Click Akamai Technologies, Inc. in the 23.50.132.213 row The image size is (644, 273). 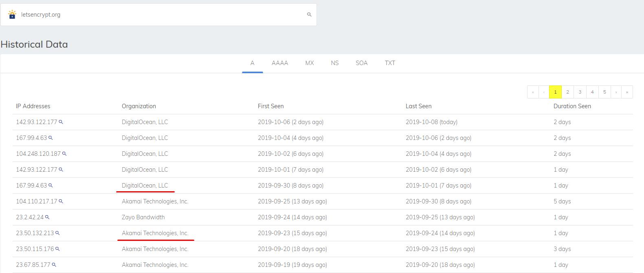coord(155,233)
